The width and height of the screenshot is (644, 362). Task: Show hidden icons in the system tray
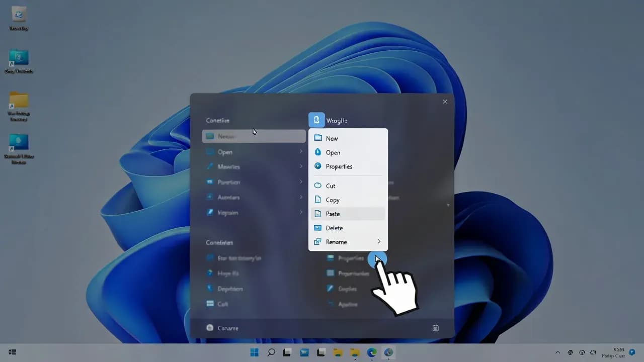pos(557,352)
